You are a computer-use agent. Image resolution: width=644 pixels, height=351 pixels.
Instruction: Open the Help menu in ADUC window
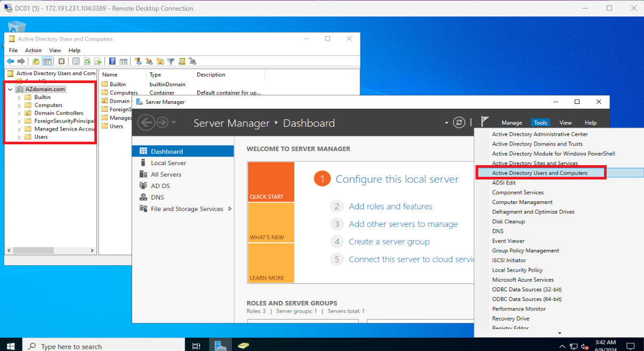pos(74,50)
